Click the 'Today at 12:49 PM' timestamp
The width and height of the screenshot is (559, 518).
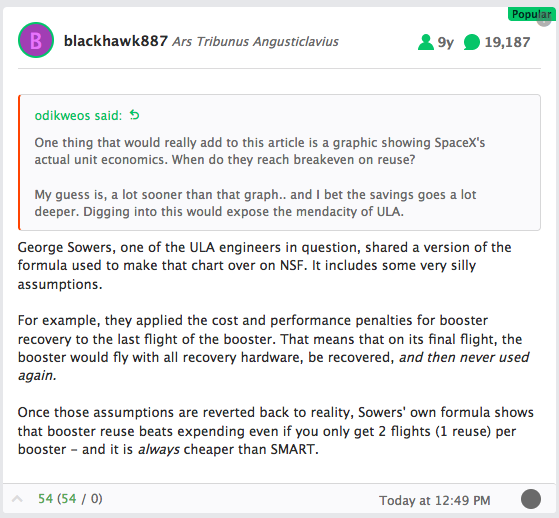[x=435, y=500]
